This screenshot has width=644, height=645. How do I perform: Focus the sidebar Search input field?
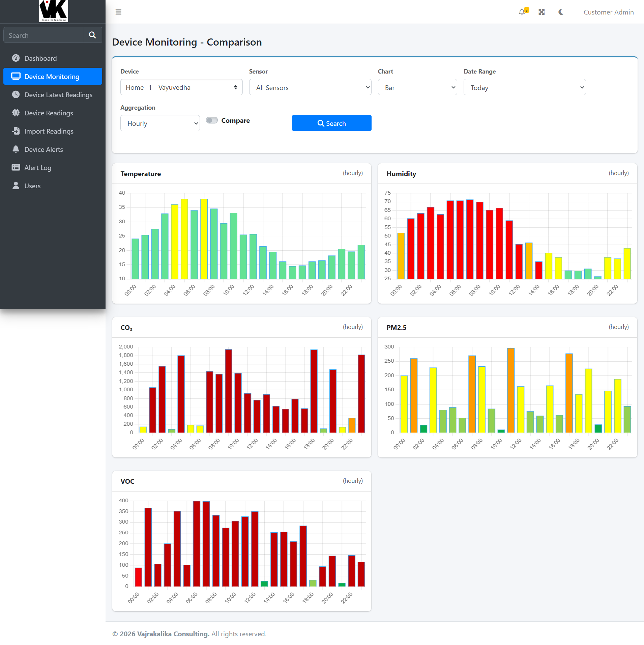[x=43, y=35]
